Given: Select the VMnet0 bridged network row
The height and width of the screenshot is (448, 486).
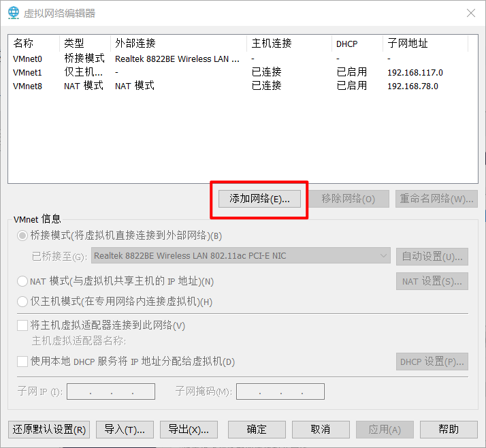Looking at the screenshot, I should 27,59.
